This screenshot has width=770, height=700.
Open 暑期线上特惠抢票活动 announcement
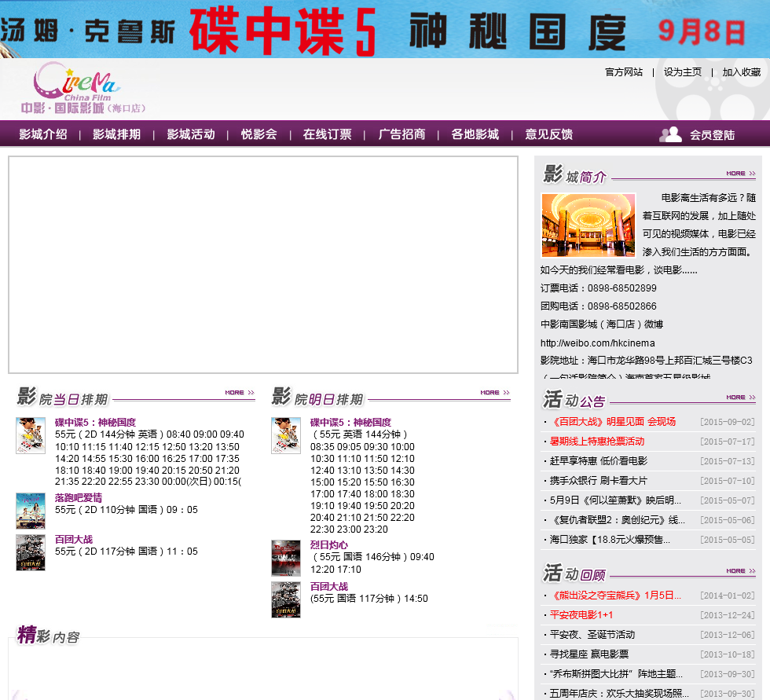(x=597, y=442)
